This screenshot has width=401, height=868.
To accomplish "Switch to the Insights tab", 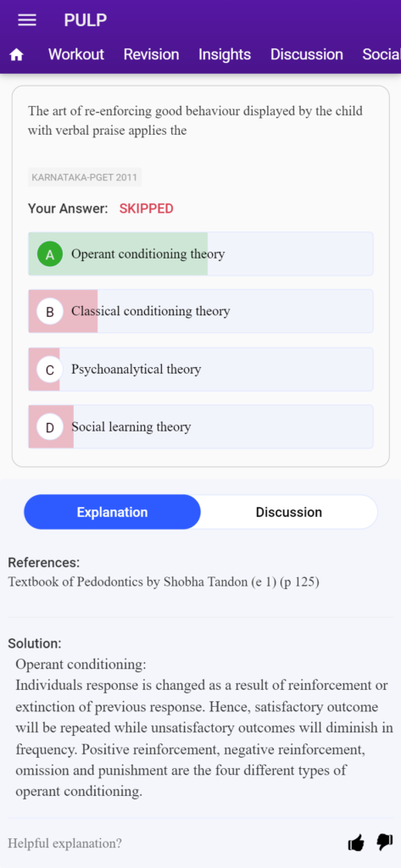I will tap(225, 54).
